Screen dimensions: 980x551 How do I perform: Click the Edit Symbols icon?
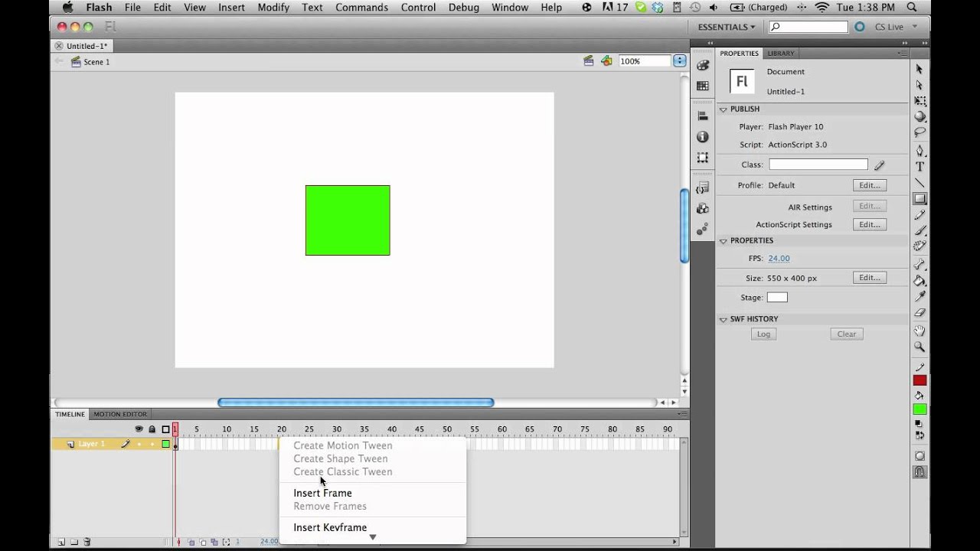pyautogui.click(x=606, y=60)
